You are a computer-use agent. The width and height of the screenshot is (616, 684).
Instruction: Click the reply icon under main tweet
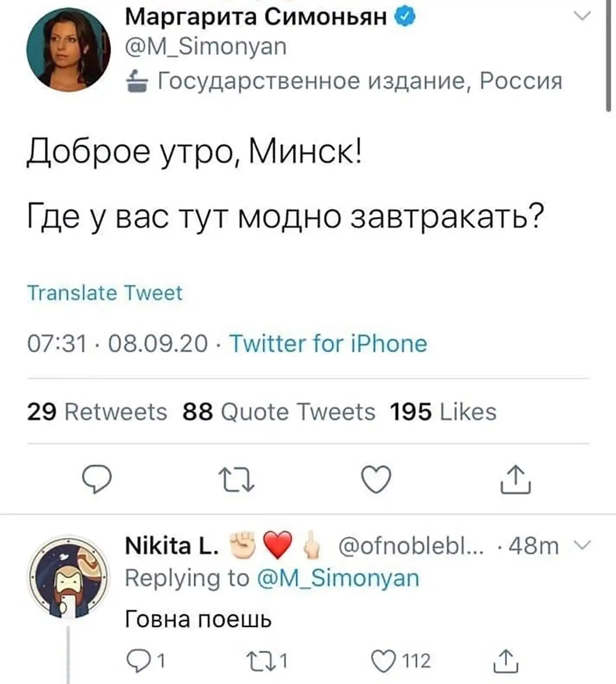coord(97,479)
